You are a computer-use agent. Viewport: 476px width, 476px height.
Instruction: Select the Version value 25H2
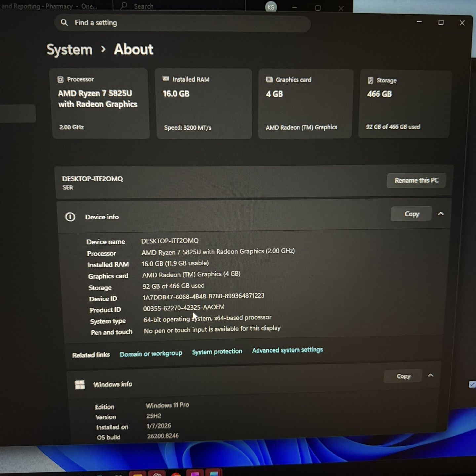coord(154,416)
